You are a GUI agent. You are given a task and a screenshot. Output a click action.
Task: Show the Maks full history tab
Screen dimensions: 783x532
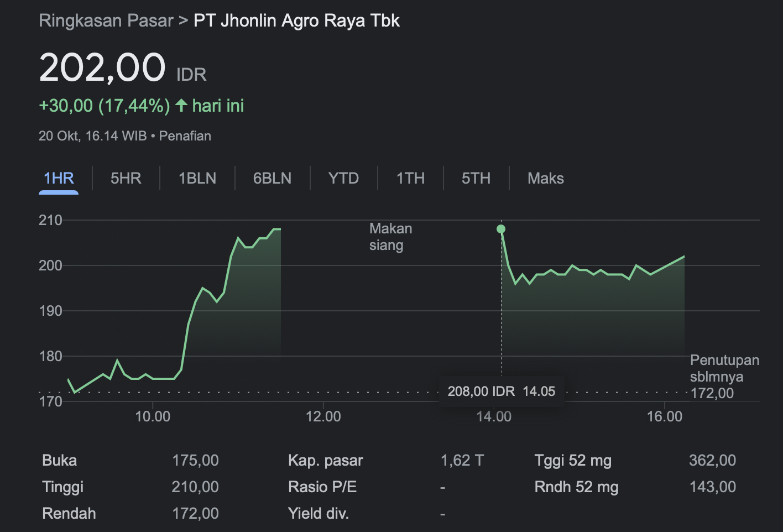[545, 178]
